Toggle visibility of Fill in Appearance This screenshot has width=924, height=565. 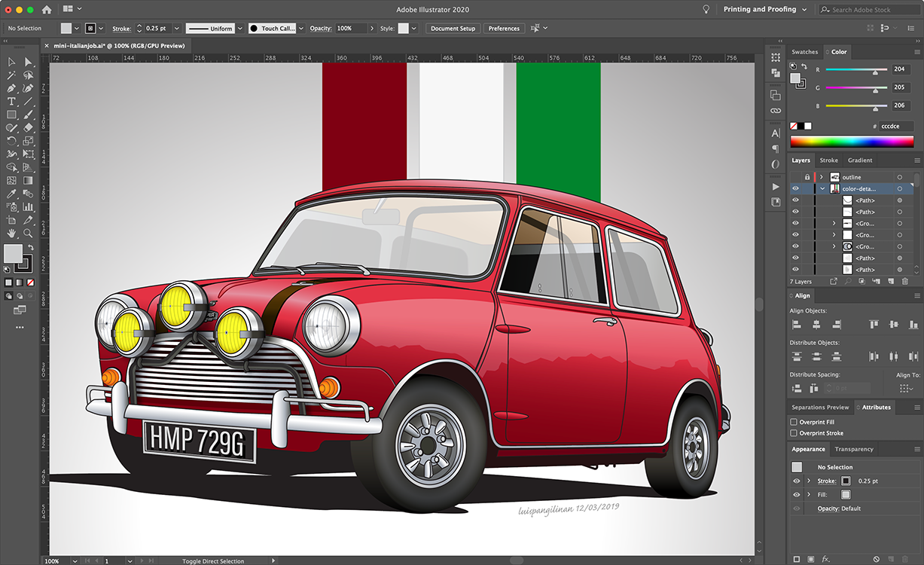pyautogui.click(x=796, y=494)
